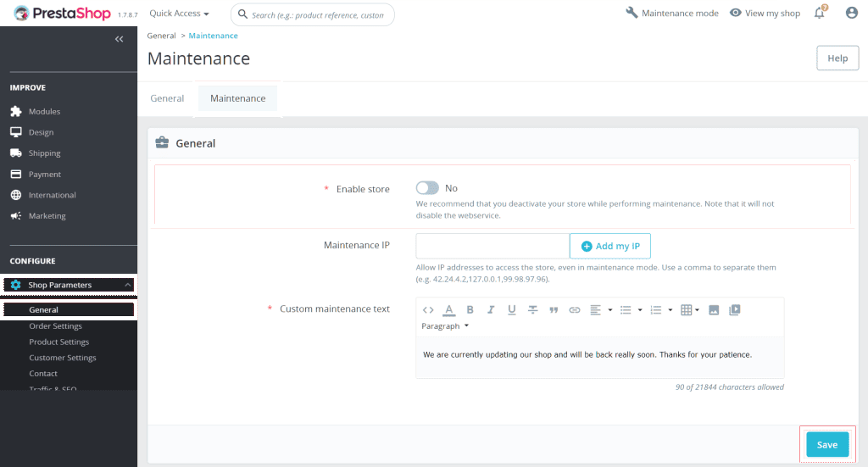This screenshot has height=467, width=868.
Task: Collapse the Shop Parameters menu
Action: (128, 285)
